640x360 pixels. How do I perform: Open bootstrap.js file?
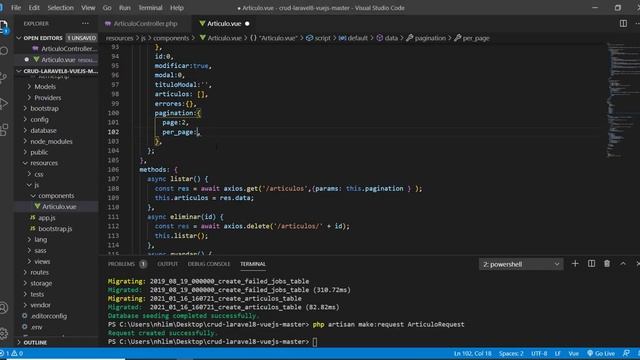point(56,229)
